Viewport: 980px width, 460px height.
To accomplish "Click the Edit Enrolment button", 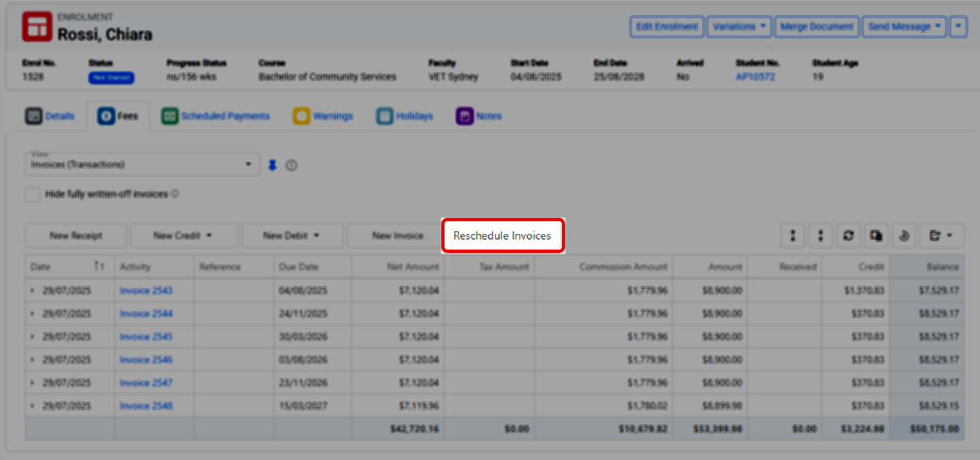I will 666,26.
